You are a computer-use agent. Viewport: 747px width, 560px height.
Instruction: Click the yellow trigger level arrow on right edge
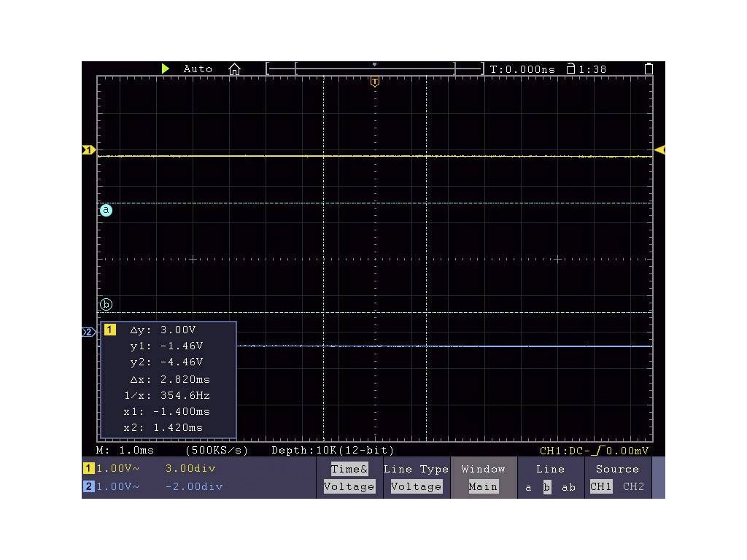coord(659,150)
